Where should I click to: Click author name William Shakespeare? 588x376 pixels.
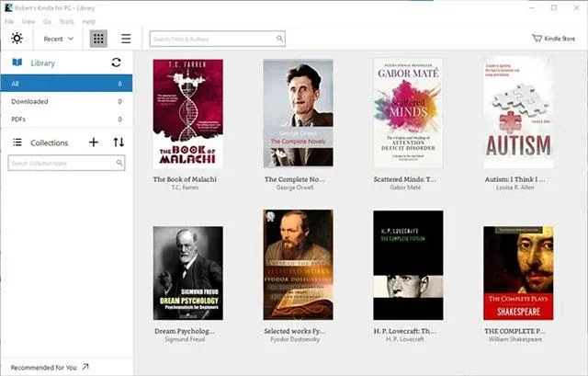click(x=515, y=339)
